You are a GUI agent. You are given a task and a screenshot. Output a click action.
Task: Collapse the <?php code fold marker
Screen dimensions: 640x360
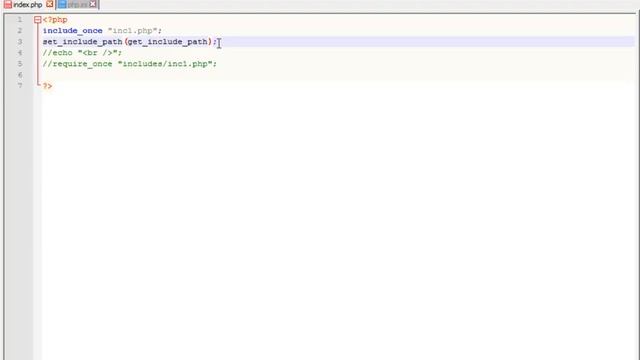coord(38,20)
